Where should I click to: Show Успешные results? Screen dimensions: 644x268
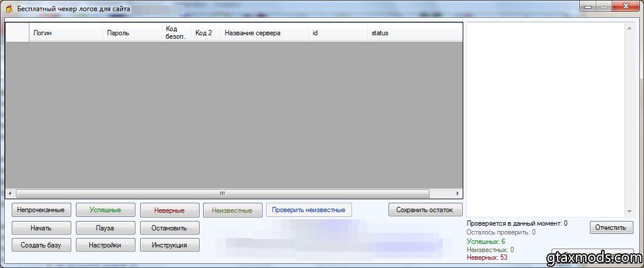(x=105, y=210)
